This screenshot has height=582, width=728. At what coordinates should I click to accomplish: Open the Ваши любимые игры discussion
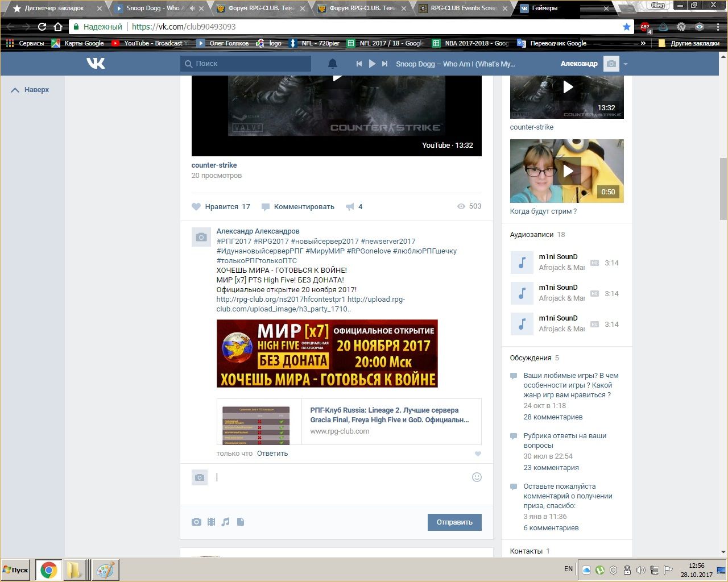pos(571,385)
